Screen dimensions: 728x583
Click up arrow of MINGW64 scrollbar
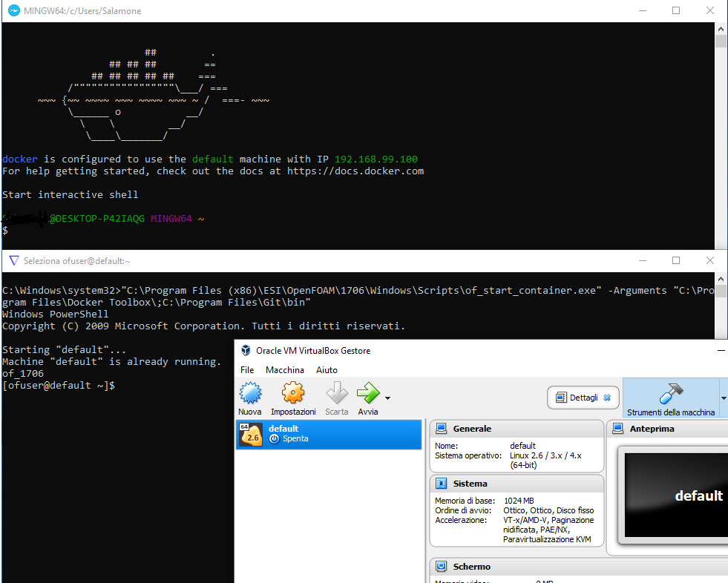tap(721, 29)
